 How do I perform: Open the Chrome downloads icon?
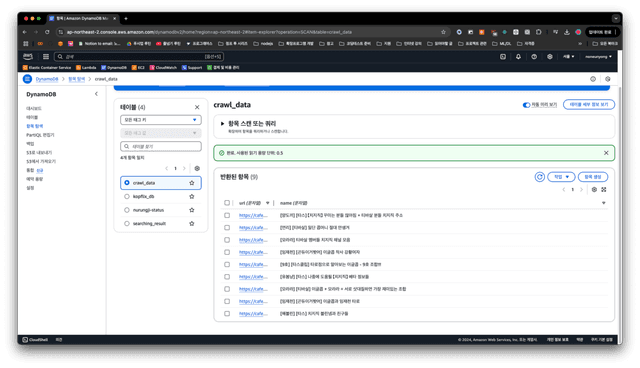point(567,32)
